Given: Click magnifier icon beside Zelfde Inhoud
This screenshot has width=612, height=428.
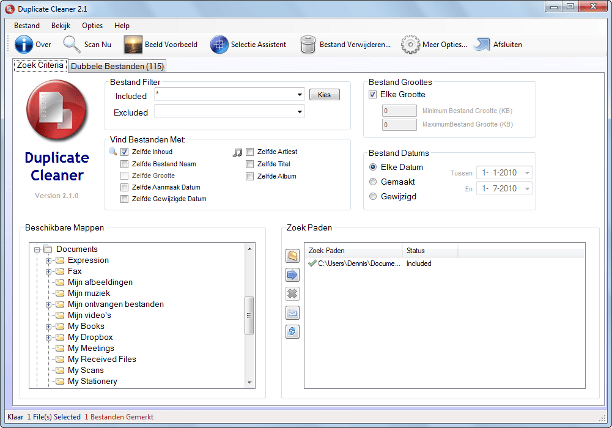Looking at the screenshot, I should click(113, 151).
